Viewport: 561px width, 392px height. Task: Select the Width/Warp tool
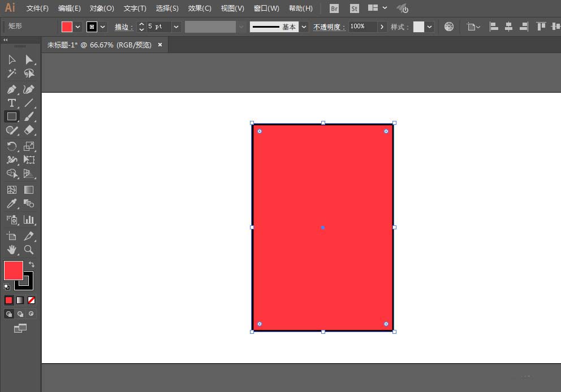pos(12,160)
